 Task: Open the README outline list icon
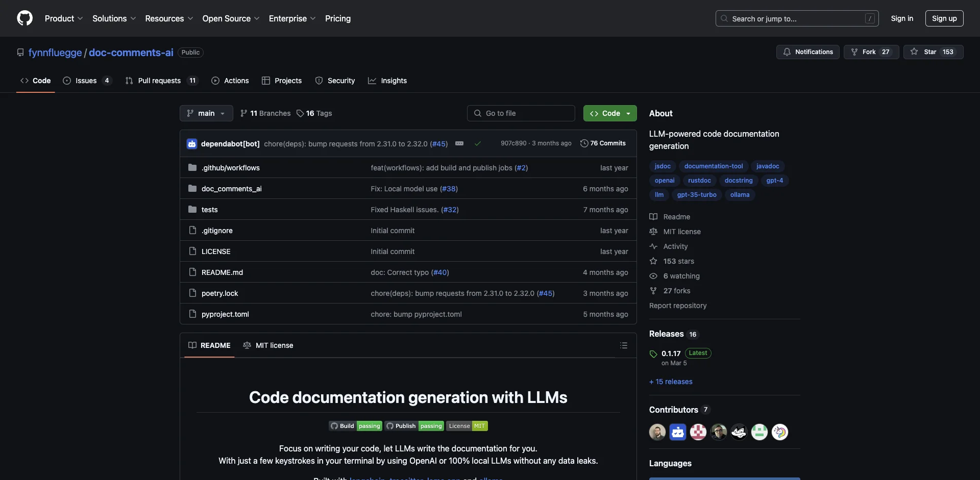[624, 345]
